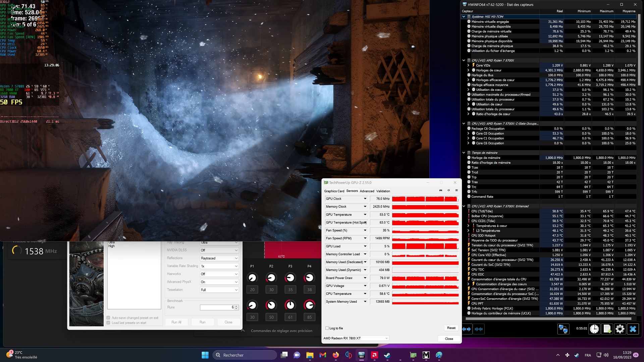
Task: Open the GPU-Z hamburger menu
Action: (x=457, y=190)
